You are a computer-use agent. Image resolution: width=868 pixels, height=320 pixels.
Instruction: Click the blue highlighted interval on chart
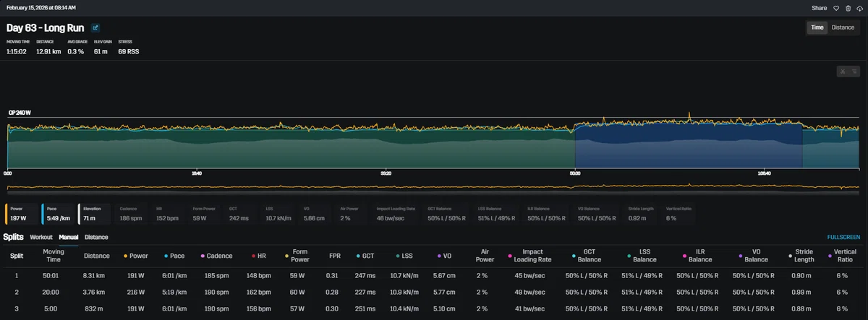(x=688, y=144)
